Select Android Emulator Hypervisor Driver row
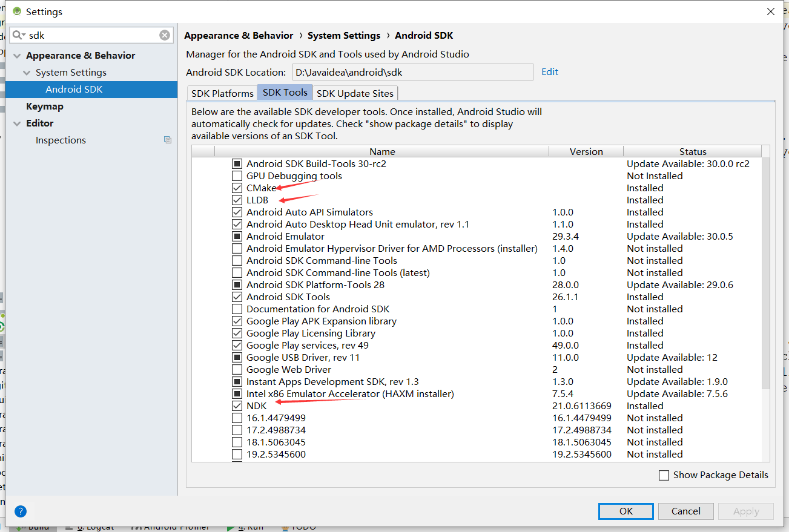The image size is (789, 532). click(476, 248)
